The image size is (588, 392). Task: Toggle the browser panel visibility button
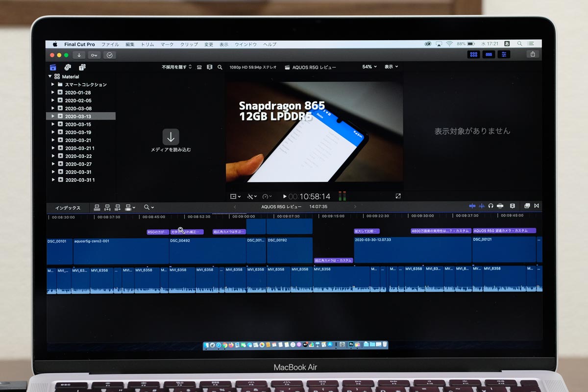474,54
